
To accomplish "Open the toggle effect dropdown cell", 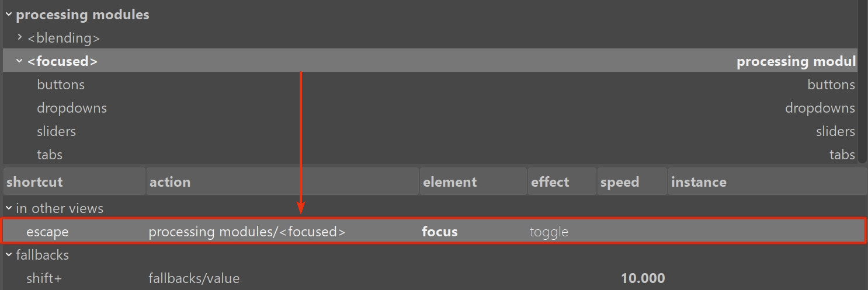I will [549, 232].
